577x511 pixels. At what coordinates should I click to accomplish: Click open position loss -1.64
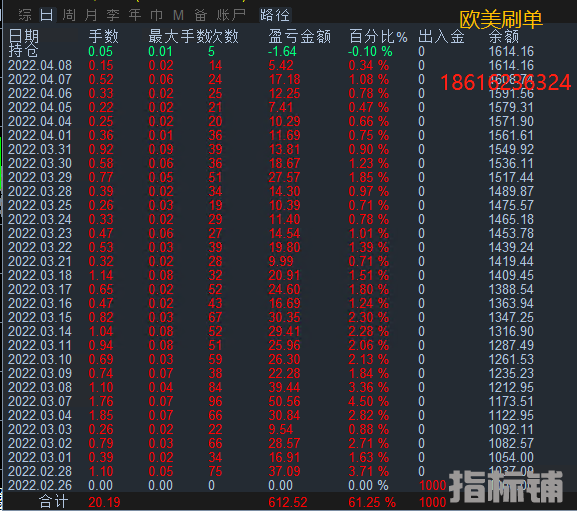282,52
